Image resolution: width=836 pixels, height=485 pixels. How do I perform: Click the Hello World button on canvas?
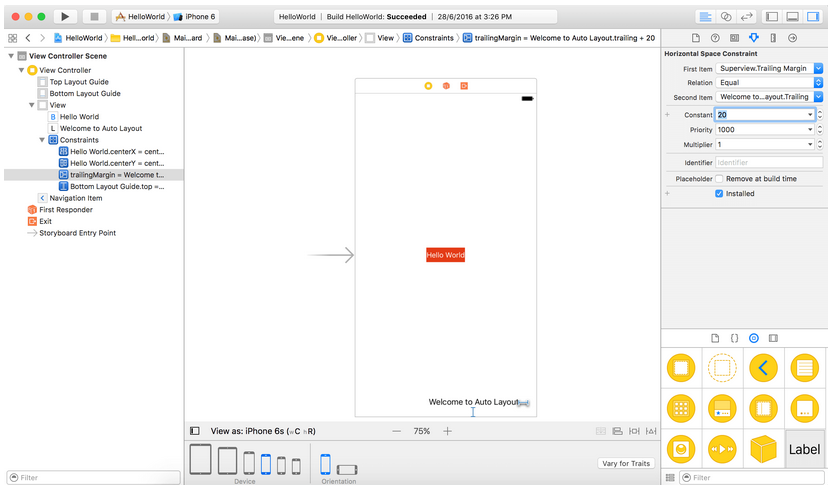(445, 255)
